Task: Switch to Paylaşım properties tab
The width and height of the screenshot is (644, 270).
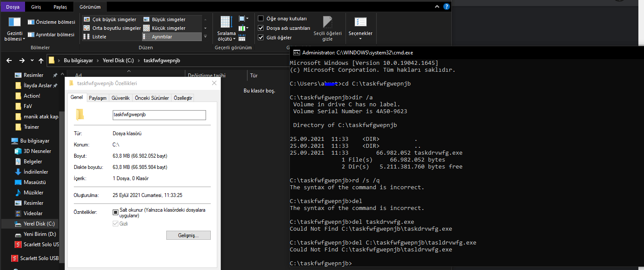Action: pyautogui.click(x=98, y=98)
